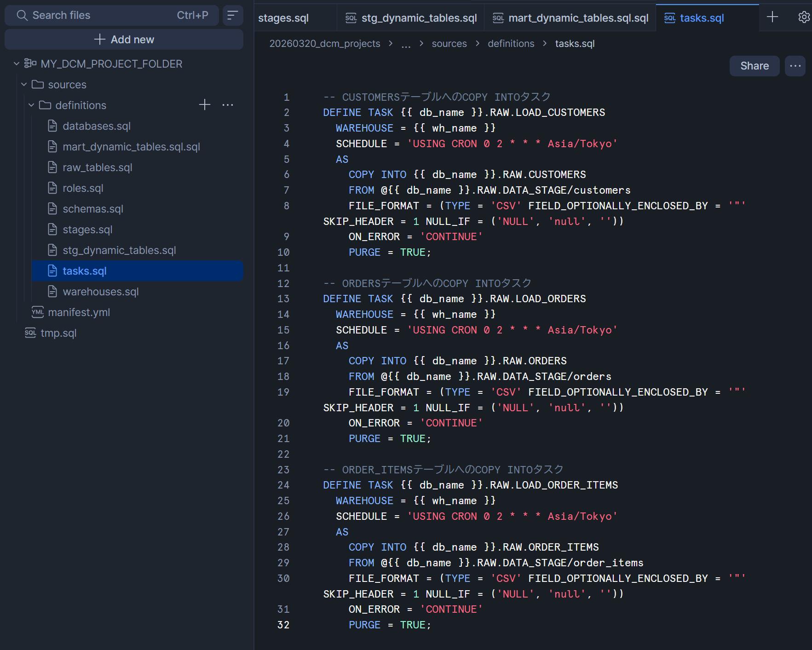The image size is (812, 650).
Task: Collapse the definitions folder chevron
Action: pyautogui.click(x=31, y=105)
